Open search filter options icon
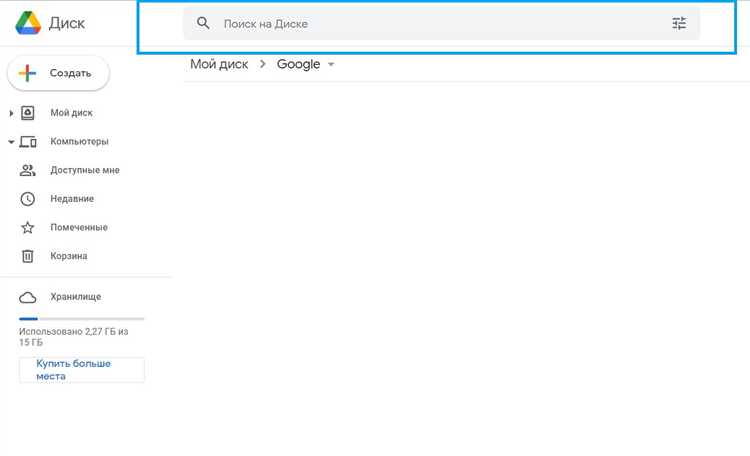Viewport: 750px width, 456px height. point(679,23)
